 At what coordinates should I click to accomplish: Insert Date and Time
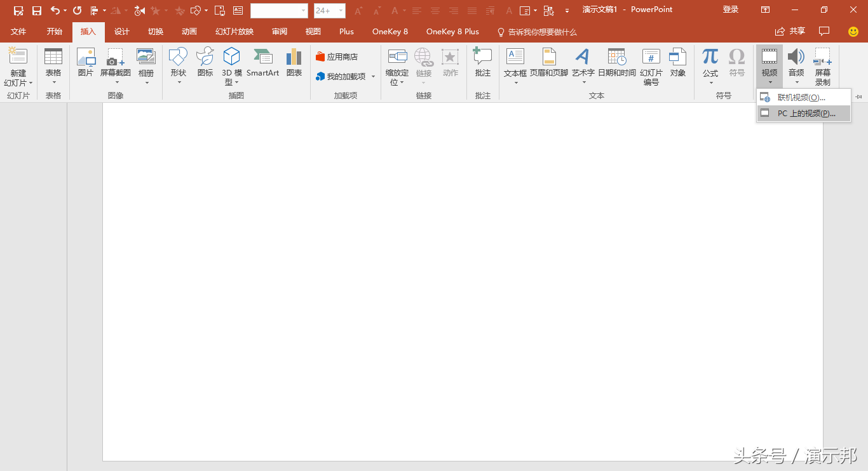click(617, 63)
